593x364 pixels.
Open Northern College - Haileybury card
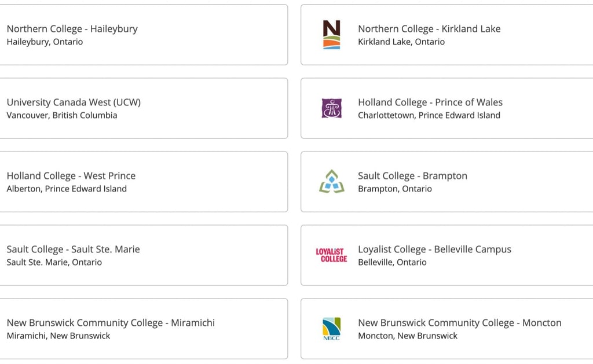click(x=144, y=35)
